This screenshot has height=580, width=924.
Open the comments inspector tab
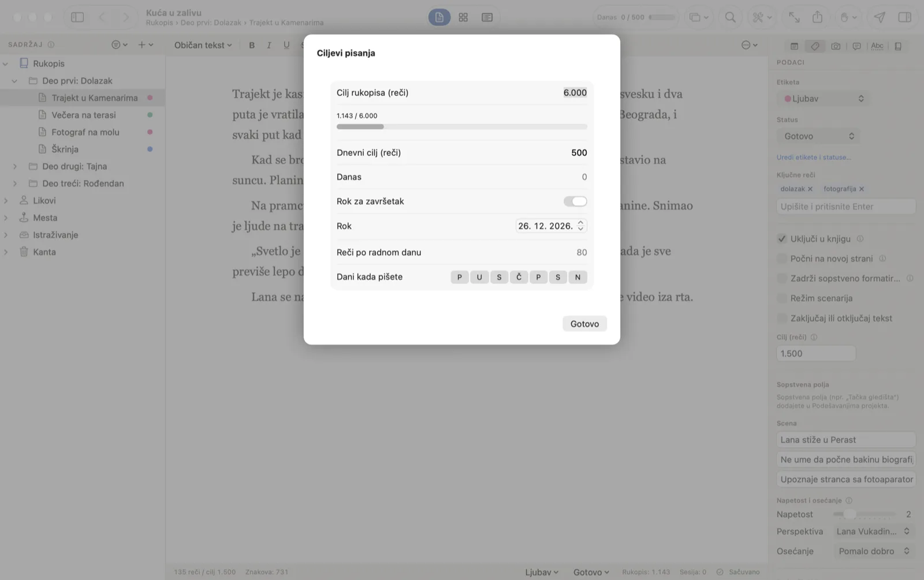(x=856, y=46)
